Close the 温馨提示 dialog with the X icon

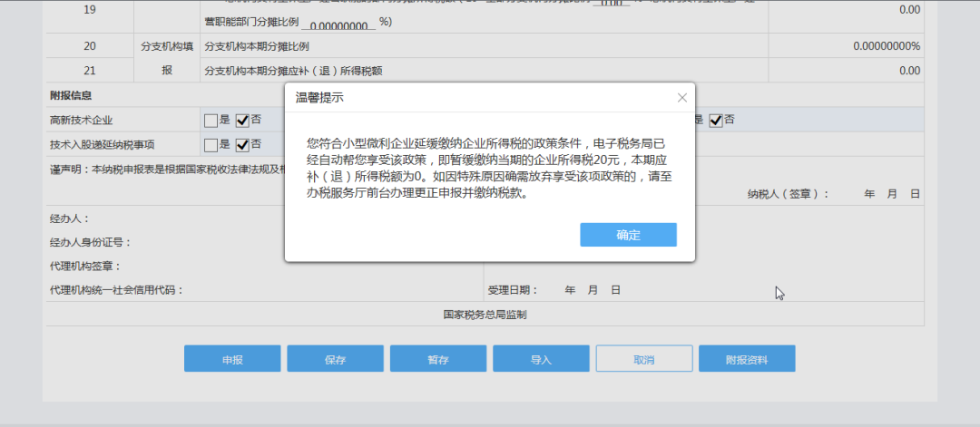pos(681,97)
